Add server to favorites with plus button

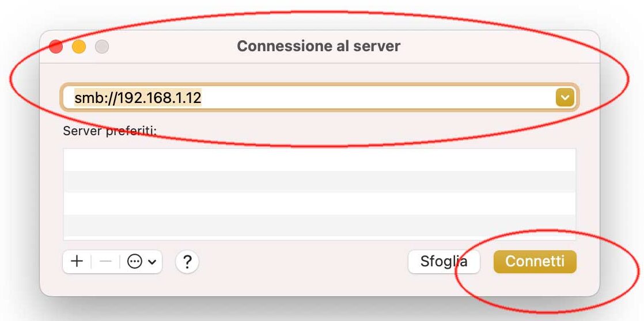tap(77, 262)
